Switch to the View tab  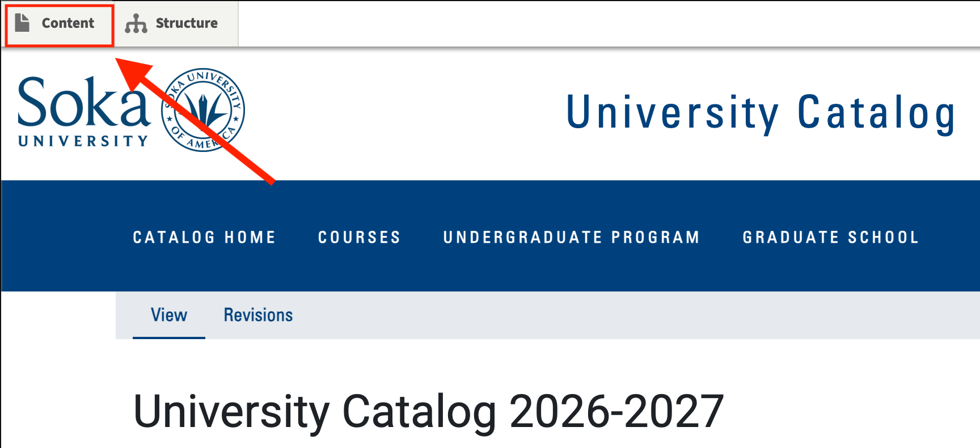pos(169,315)
